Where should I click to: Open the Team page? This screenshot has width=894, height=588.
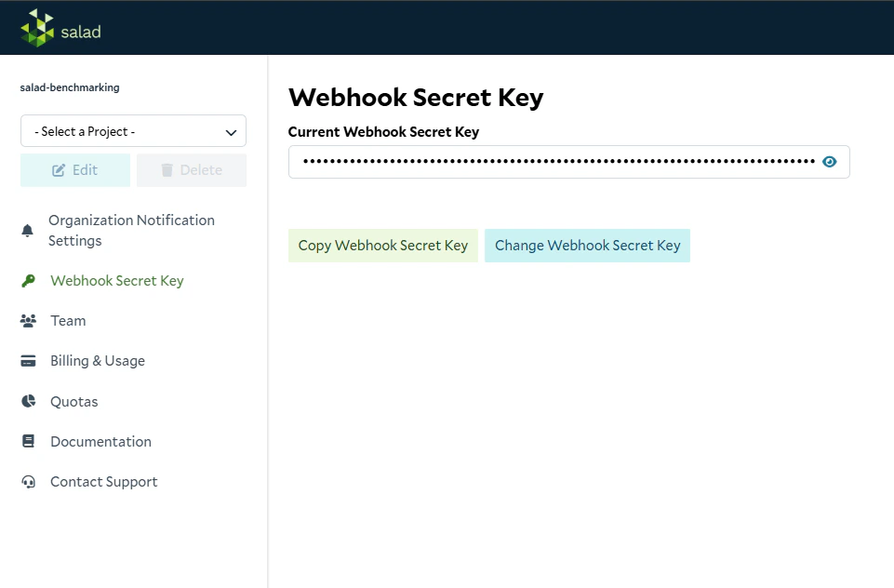tap(67, 320)
